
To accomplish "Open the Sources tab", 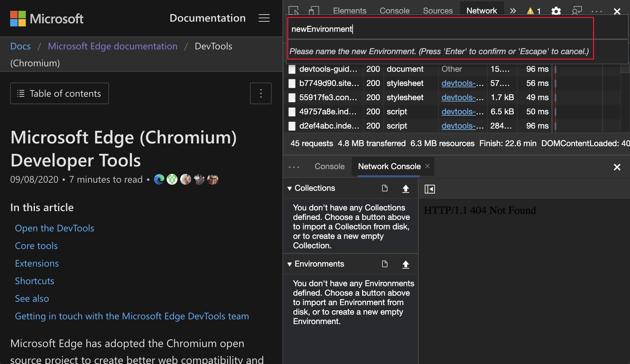I will click(438, 11).
